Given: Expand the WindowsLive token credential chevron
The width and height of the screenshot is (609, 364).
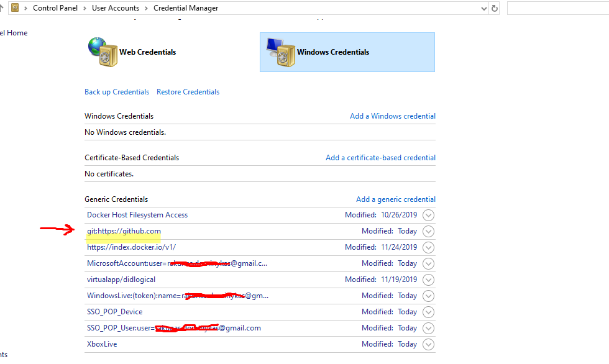Looking at the screenshot, I should 428,296.
